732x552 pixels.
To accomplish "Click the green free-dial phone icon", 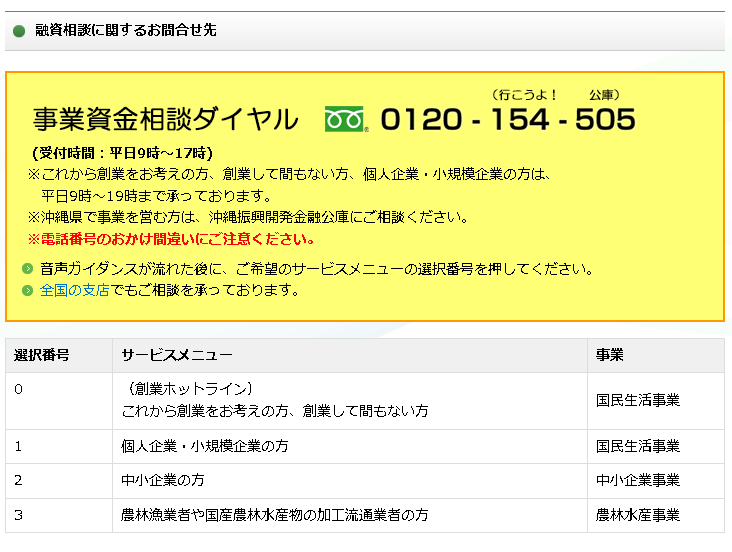I will click(346, 120).
